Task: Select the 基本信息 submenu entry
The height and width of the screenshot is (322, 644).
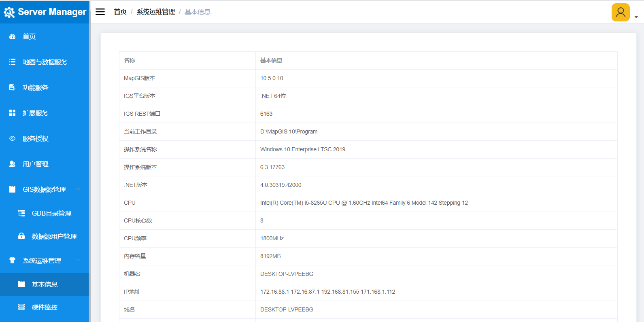Action: 45,284
